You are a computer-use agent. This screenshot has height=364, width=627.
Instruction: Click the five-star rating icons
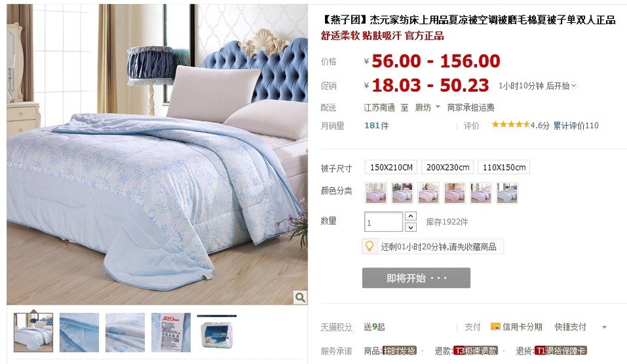pos(510,125)
